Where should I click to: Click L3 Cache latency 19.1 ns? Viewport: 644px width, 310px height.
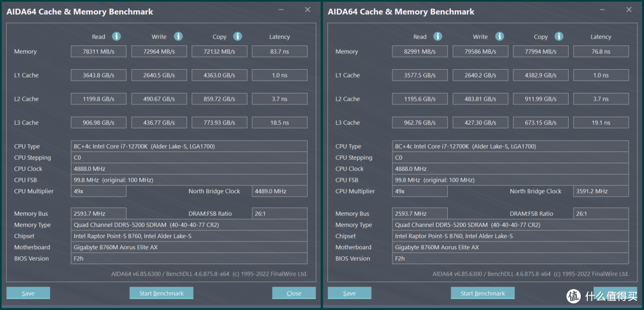601,123
